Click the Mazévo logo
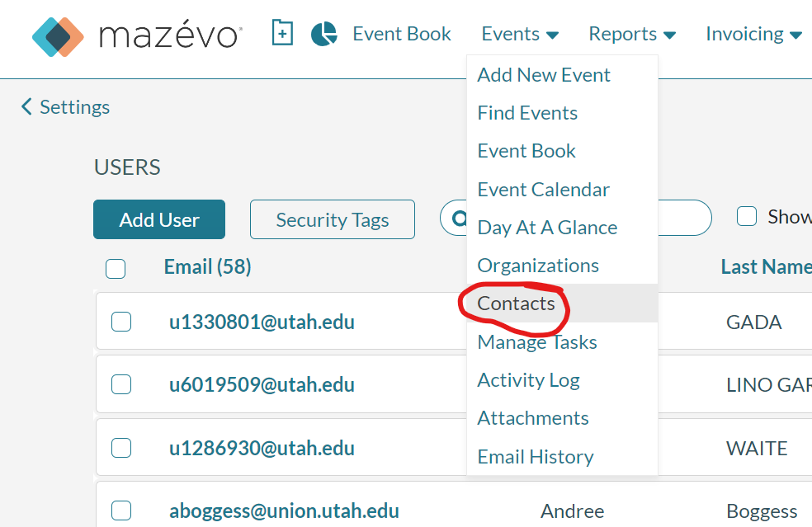The height and width of the screenshot is (527, 812). pos(137,35)
